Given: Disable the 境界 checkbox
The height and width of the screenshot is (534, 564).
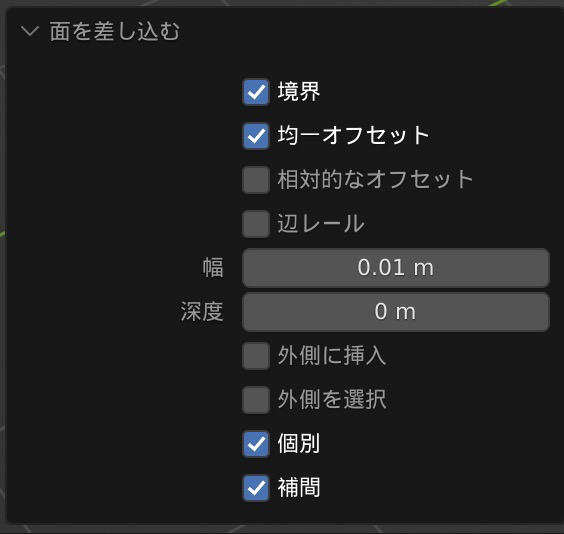Looking at the screenshot, I should pos(256,92).
